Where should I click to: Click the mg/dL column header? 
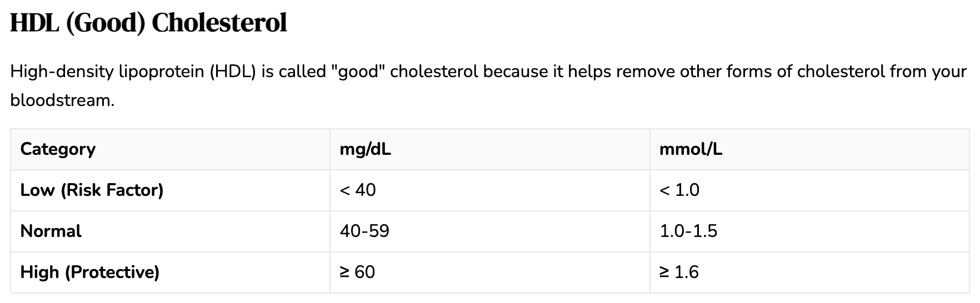(x=365, y=149)
